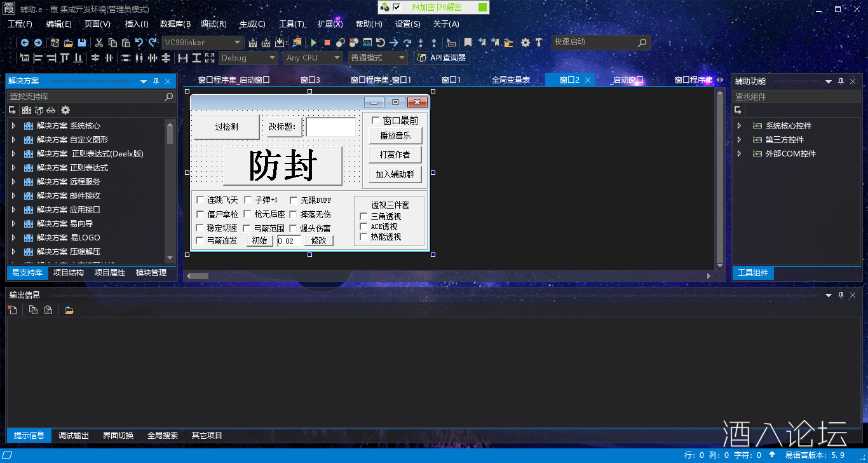The height and width of the screenshot is (463, 868).
Task: Enable the 枪无后座 checkbox
Action: pyautogui.click(x=248, y=214)
